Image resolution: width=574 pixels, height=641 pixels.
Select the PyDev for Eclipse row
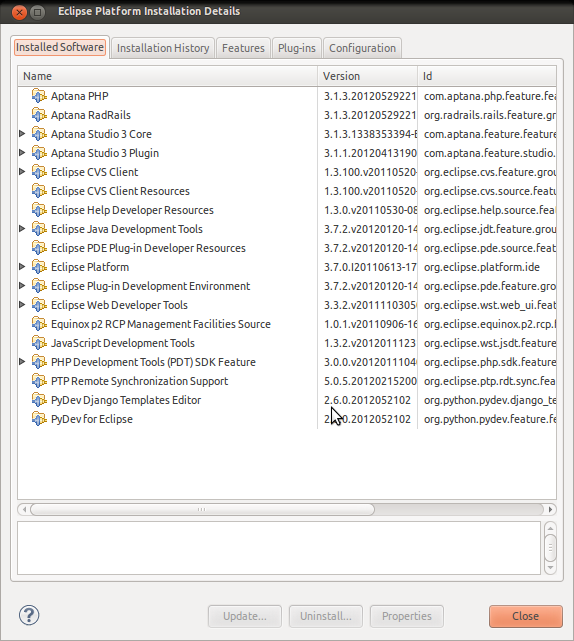pos(287,419)
